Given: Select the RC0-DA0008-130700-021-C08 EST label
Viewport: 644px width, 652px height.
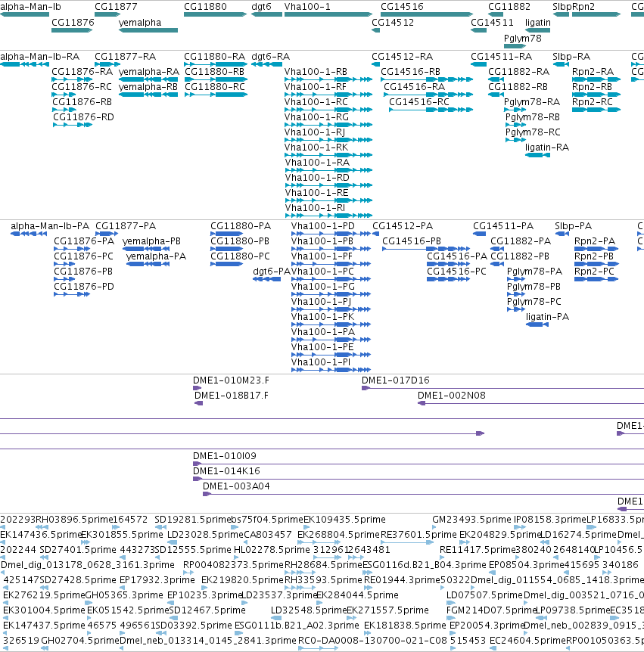Looking at the screenshot, I should tap(373, 641).
